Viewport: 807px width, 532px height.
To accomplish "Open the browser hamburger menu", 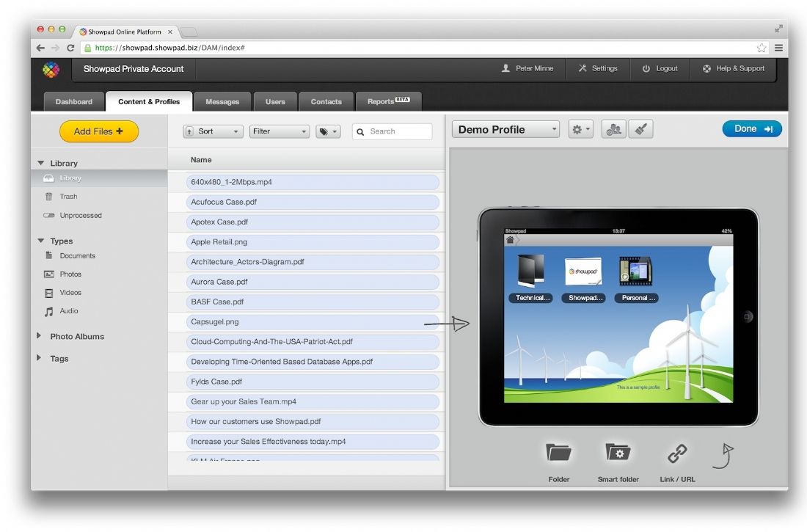I will point(778,48).
